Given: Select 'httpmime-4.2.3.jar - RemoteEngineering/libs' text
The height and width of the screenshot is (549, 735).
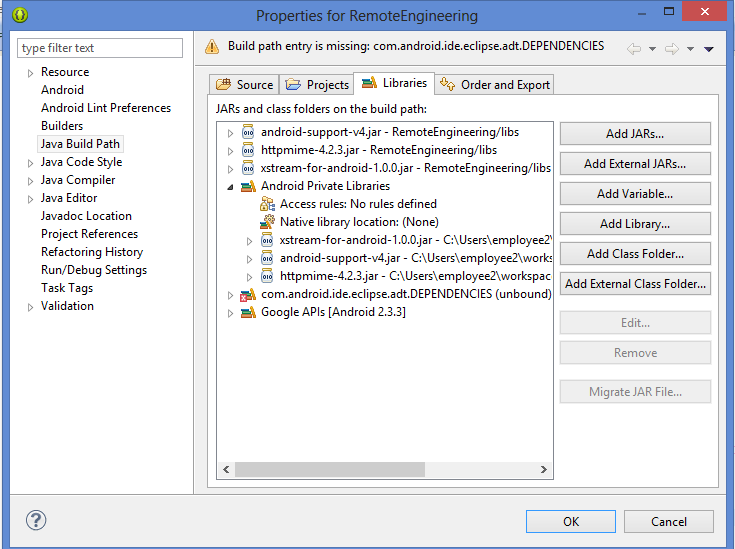Looking at the screenshot, I should coord(379,150).
